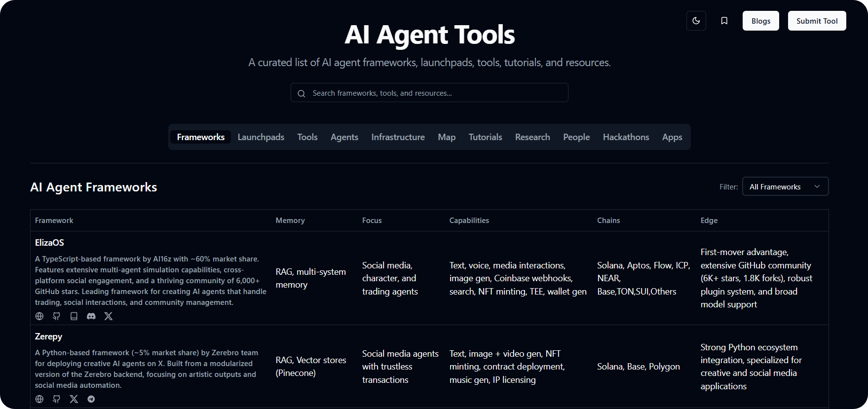
Task: Open the Tutorials tab
Action: pyautogui.click(x=485, y=137)
